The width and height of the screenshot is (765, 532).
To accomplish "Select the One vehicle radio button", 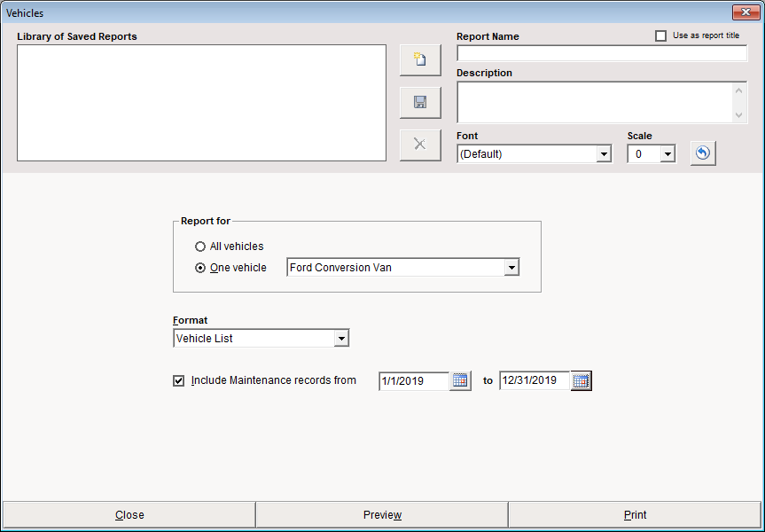I will tap(200, 268).
